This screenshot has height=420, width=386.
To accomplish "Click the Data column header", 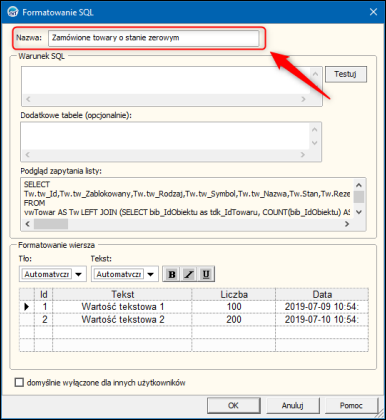I will coord(322,295).
